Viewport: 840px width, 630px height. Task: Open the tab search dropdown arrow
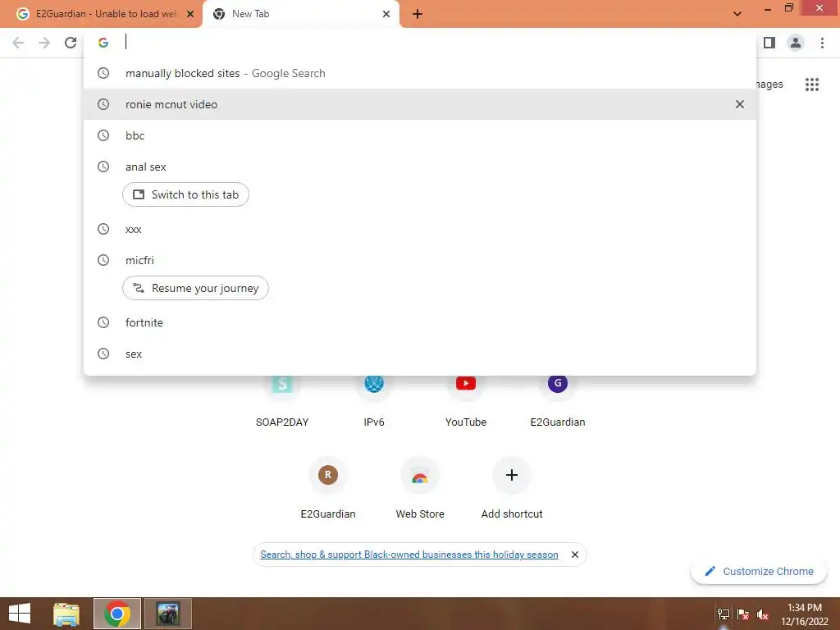pyautogui.click(x=737, y=14)
